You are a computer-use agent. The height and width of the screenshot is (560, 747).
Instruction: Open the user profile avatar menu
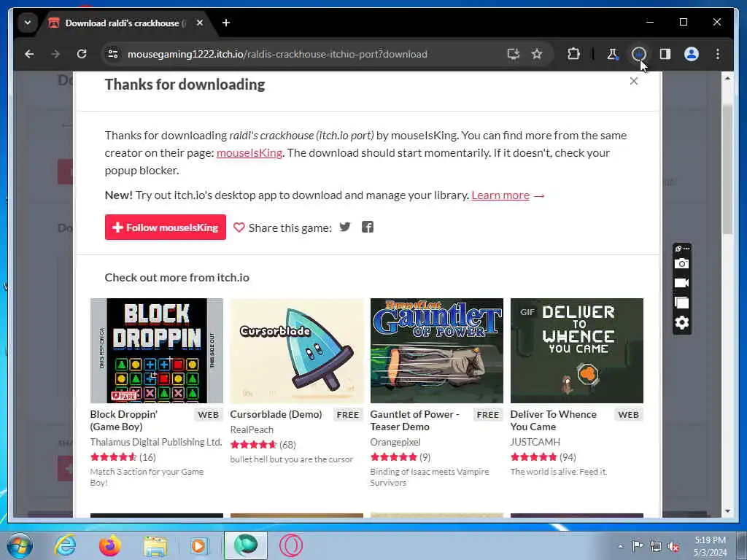point(692,54)
